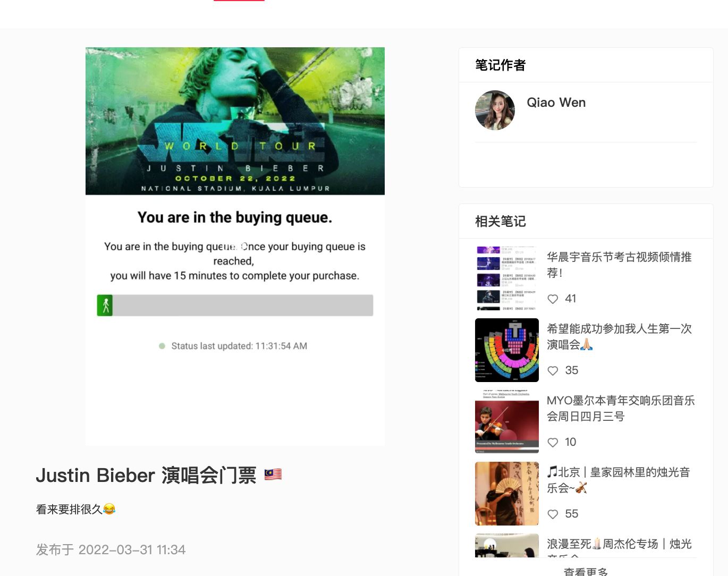Click the 相关笔记 section header
This screenshot has height=576, width=728.
click(x=500, y=221)
